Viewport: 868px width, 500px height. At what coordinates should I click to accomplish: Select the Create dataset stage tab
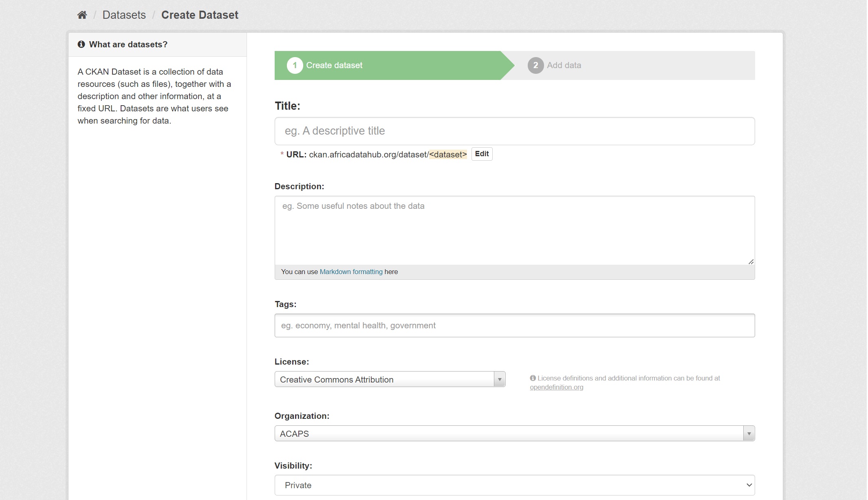[334, 65]
